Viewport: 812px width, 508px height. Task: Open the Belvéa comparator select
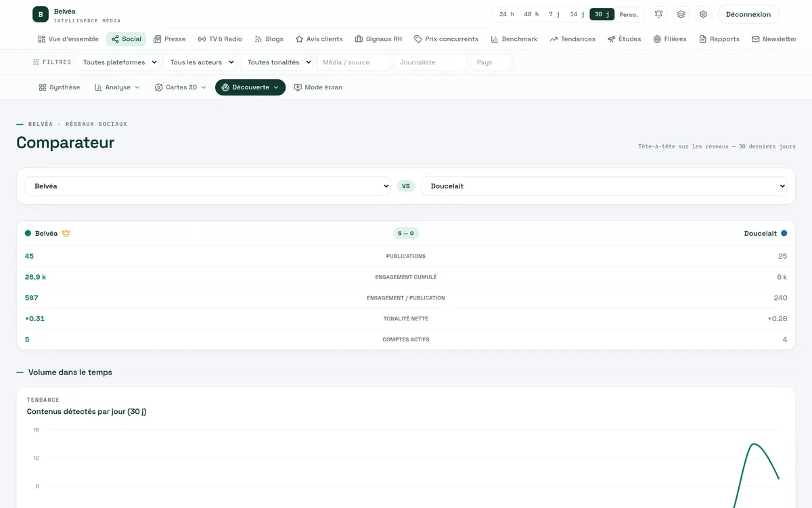click(208, 186)
